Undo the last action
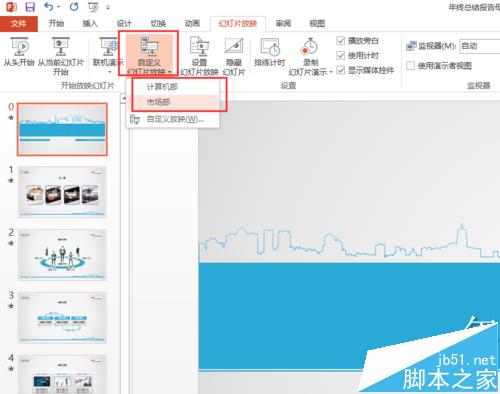500x394 pixels. (x=49, y=7)
